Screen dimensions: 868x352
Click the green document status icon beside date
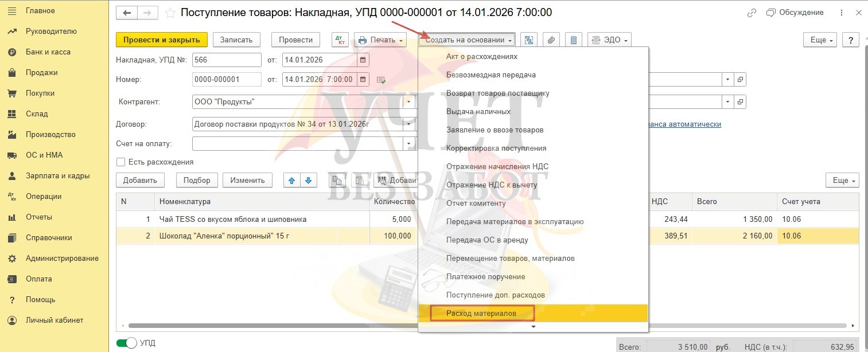(x=380, y=80)
